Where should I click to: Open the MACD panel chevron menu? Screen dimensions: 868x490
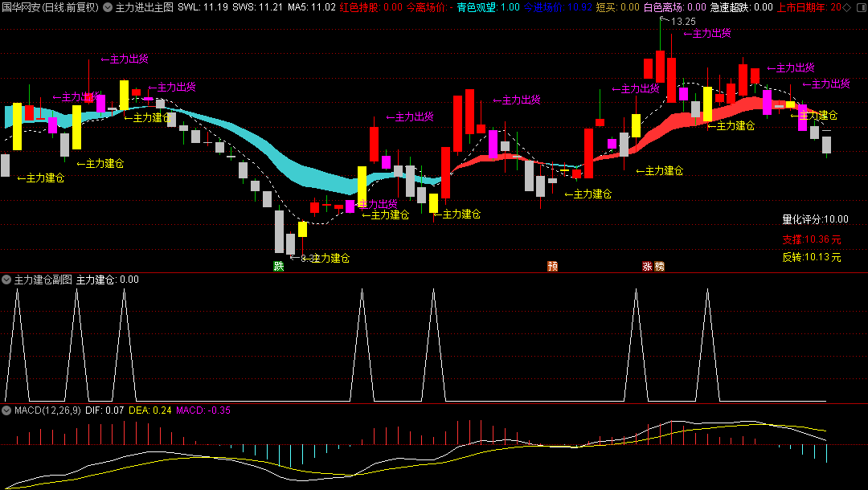(x=6, y=410)
